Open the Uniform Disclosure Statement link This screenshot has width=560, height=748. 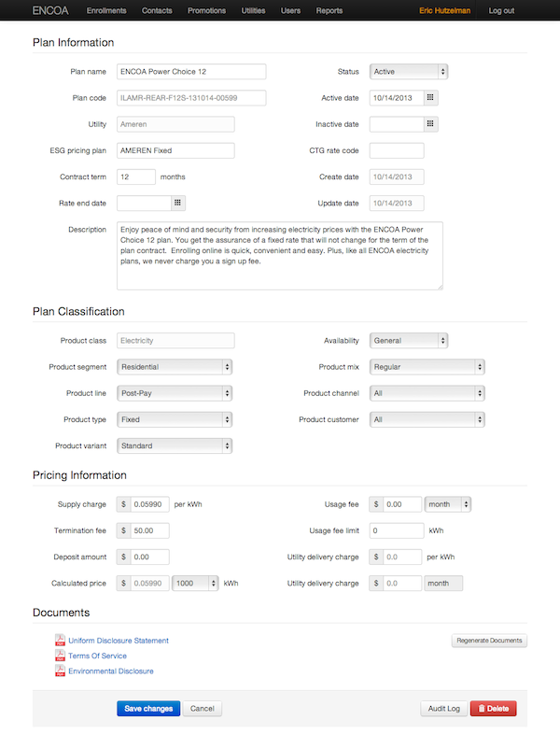point(119,641)
